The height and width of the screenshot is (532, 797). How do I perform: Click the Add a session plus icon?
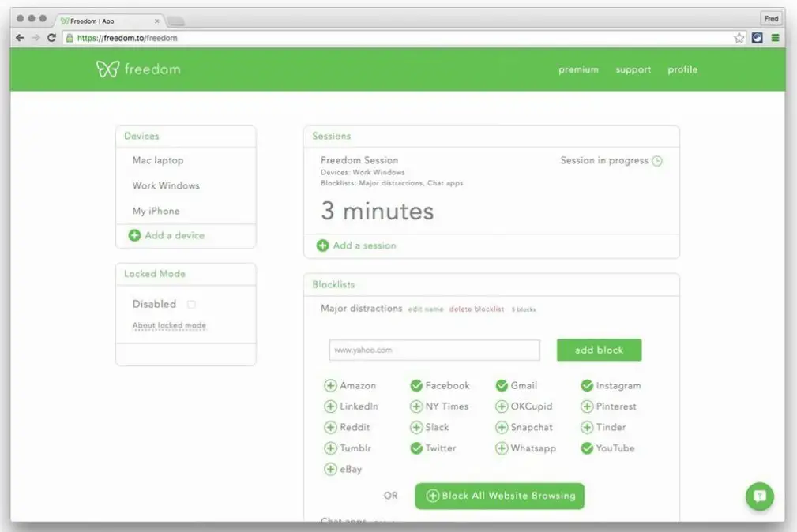[x=322, y=245]
